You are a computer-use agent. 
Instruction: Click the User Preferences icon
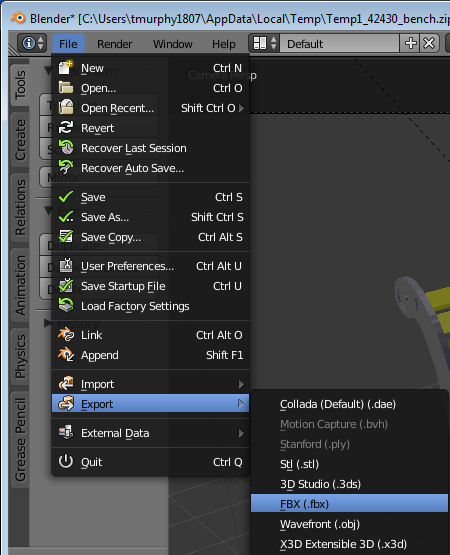[x=65, y=266]
